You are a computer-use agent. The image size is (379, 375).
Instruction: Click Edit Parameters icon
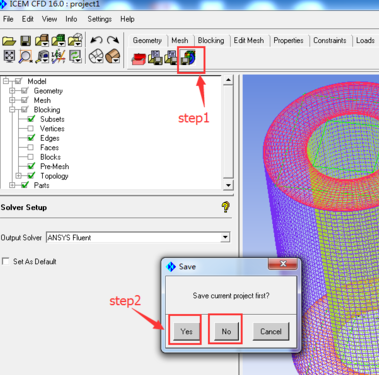171,57
